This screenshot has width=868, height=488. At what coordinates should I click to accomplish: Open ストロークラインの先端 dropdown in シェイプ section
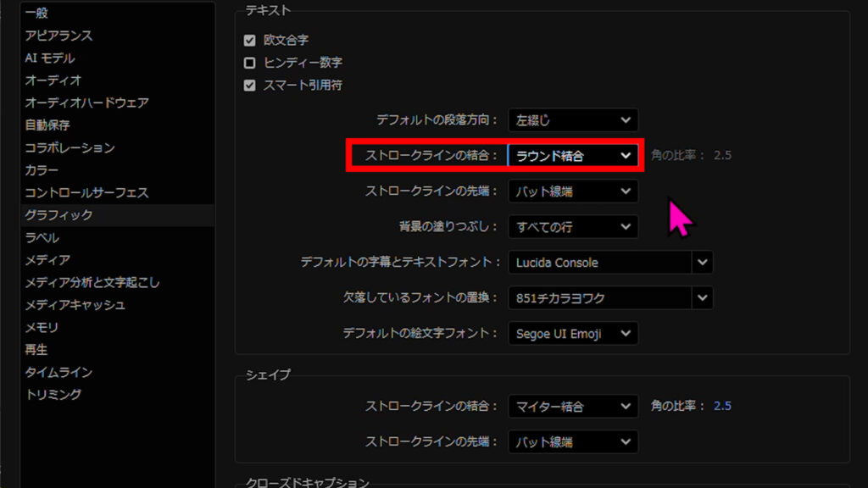(x=573, y=442)
